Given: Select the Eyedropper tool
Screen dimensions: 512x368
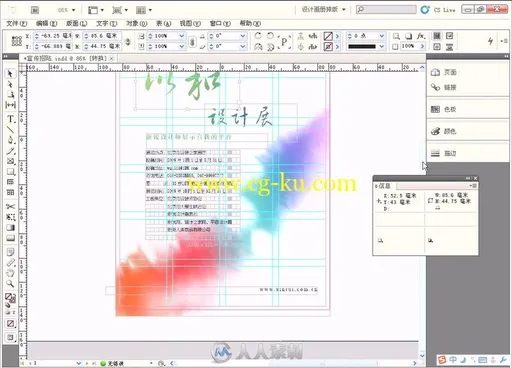Looking at the screenshot, I should coord(10,263).
